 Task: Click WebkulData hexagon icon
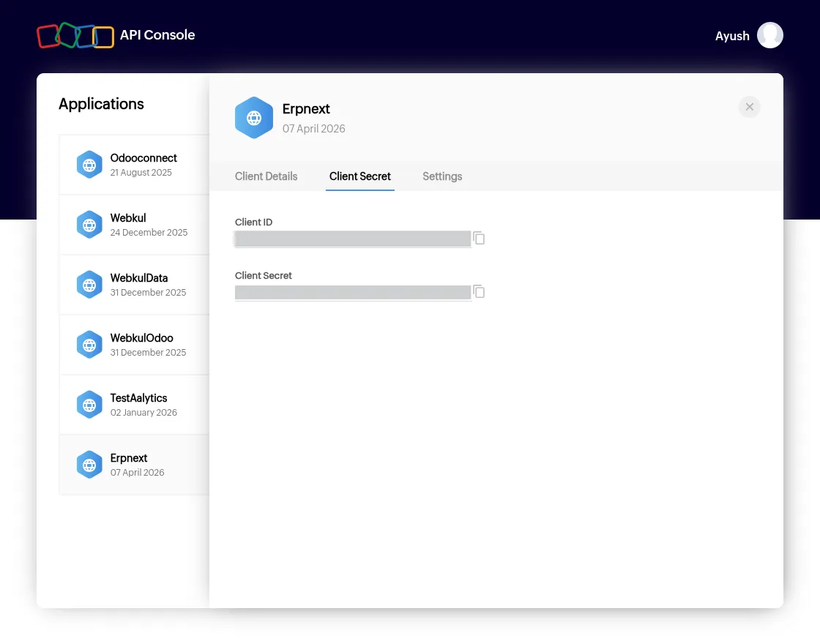[x=89, y=285]
